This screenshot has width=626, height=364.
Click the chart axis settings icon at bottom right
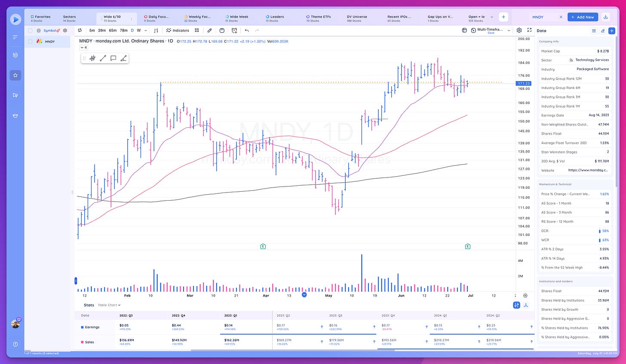pos(525,296)
